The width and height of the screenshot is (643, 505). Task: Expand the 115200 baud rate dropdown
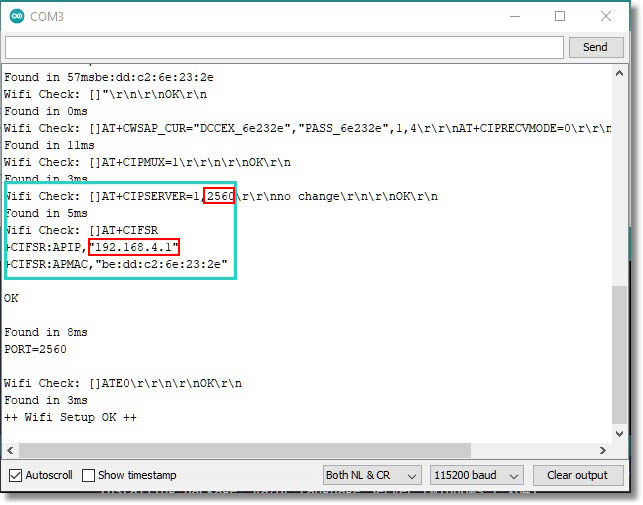pos(477,475)
